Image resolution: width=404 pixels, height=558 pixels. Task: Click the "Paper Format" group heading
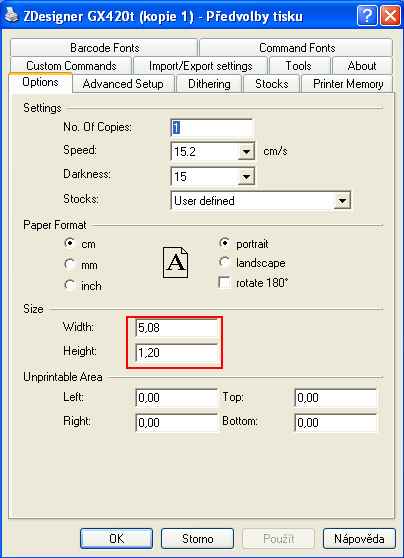55,225
